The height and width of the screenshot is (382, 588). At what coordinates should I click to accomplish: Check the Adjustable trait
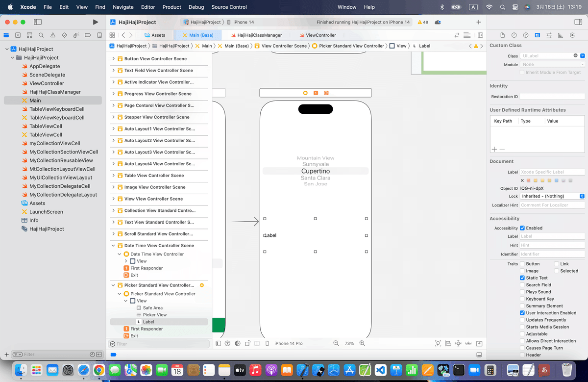pos(522,334)
